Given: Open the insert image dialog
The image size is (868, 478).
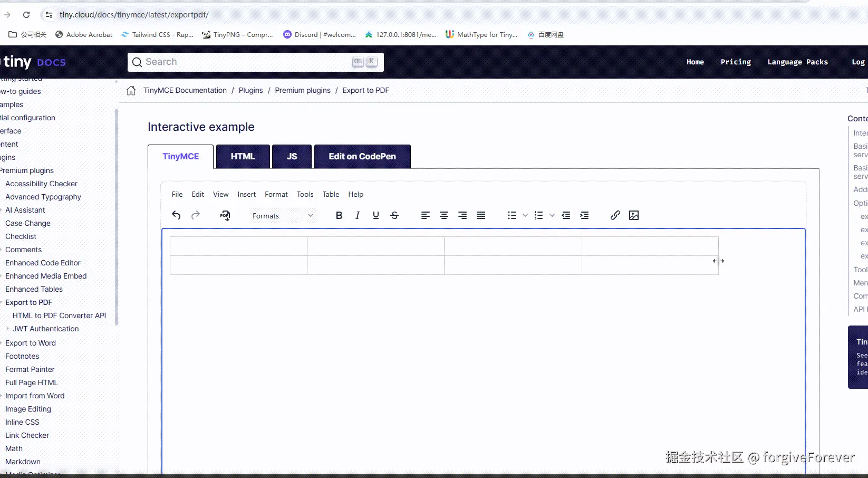Looking at the screenshot, I should (x=634, y=215).
